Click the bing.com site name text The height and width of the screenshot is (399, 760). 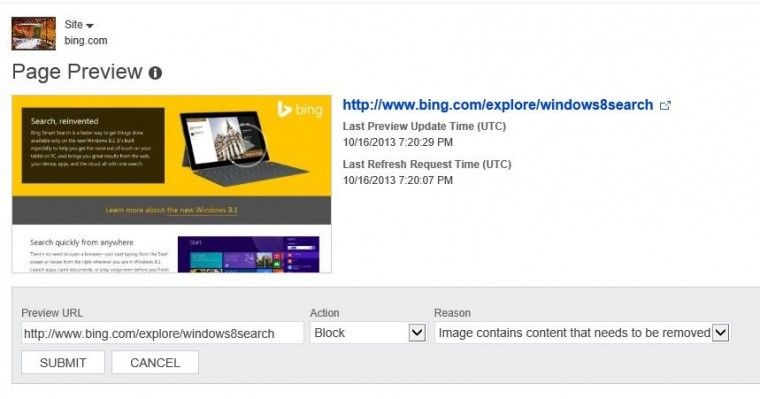[86, 41]
